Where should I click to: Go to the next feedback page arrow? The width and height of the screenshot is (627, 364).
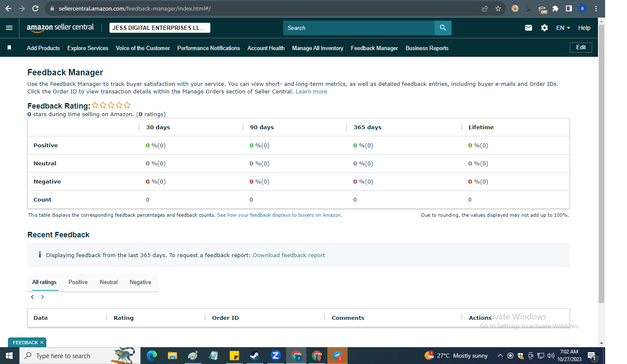[x=43, y=297]
